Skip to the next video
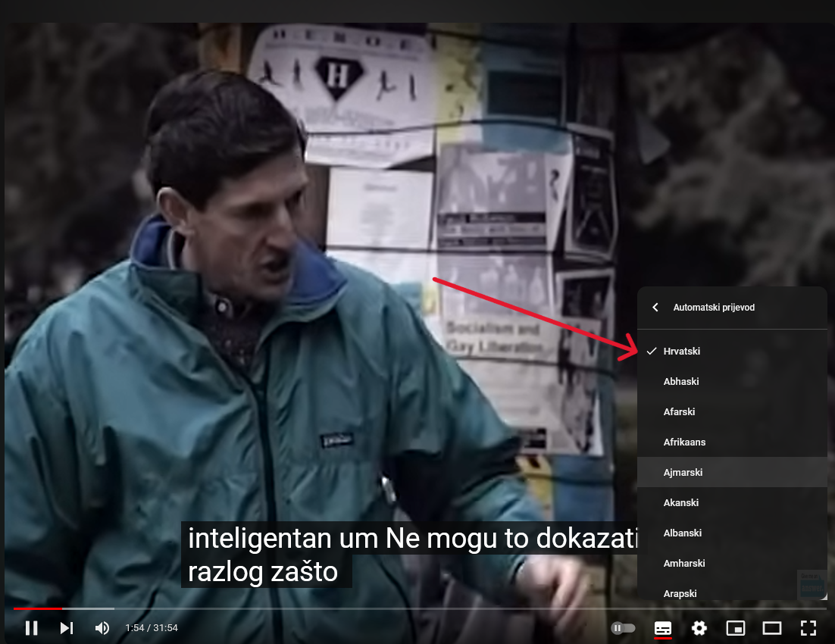Image resolution: width=835 pixels, height=644 pixels. pos(67,628)
